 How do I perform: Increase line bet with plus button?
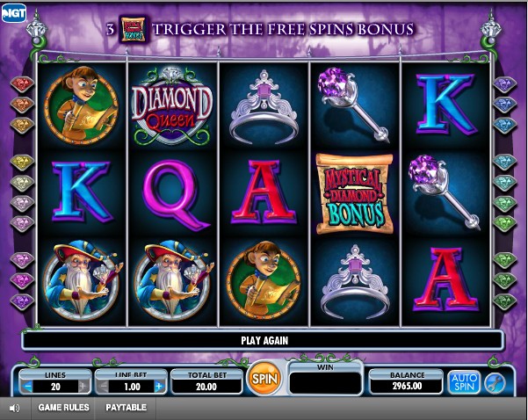160,387
